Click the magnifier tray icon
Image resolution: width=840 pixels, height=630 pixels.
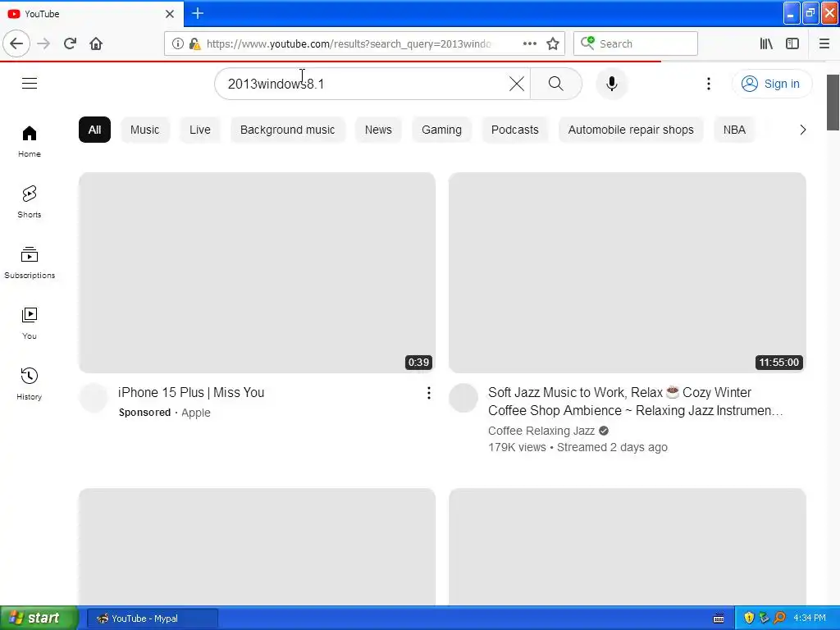click(780, 619)
